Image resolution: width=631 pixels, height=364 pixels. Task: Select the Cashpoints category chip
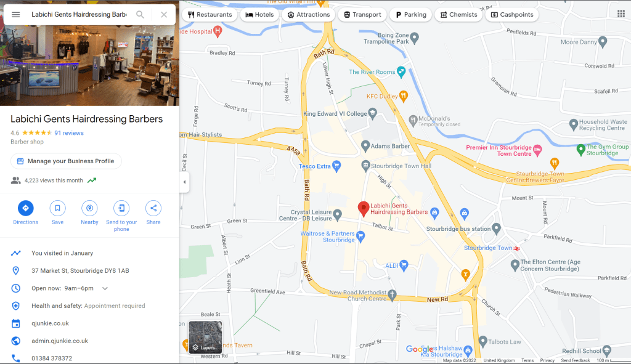tap(512, 15)
